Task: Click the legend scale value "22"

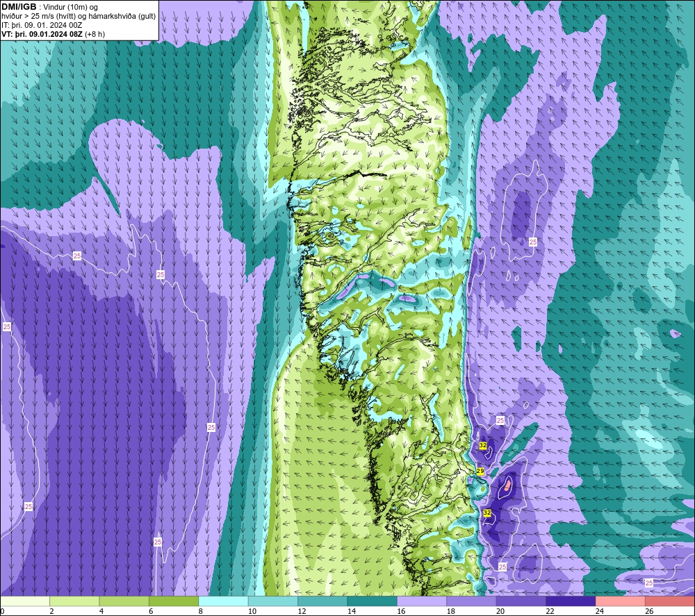Action: coord(550,611)
